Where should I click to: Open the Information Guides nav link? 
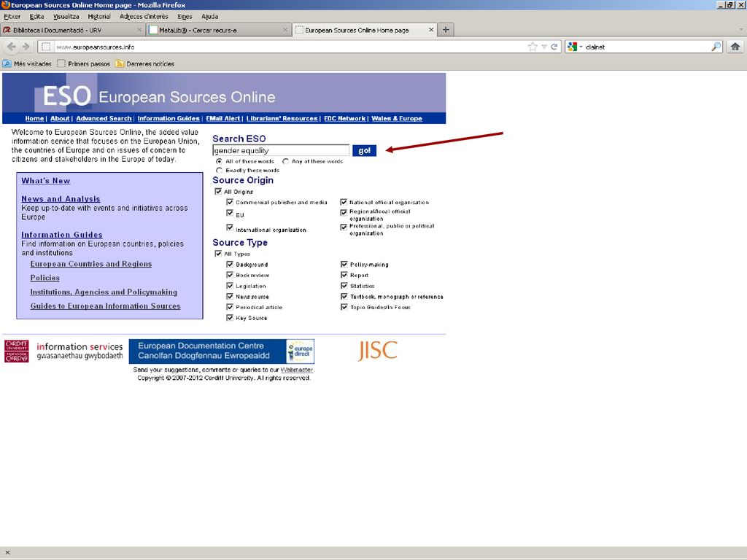(x=169, y=119)
